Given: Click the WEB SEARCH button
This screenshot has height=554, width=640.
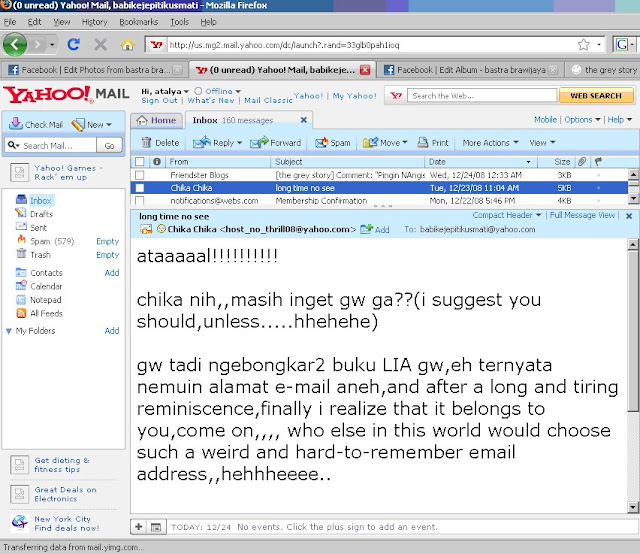Looking at the screenshot, I should click(x=596, y=96).
